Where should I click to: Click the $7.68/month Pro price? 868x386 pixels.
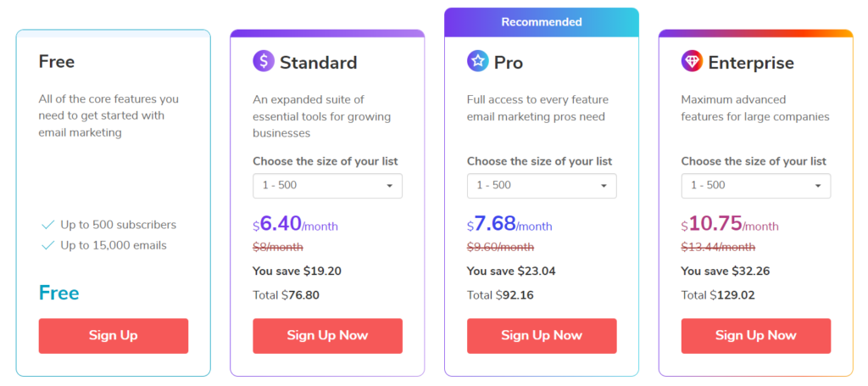(509, 224)
